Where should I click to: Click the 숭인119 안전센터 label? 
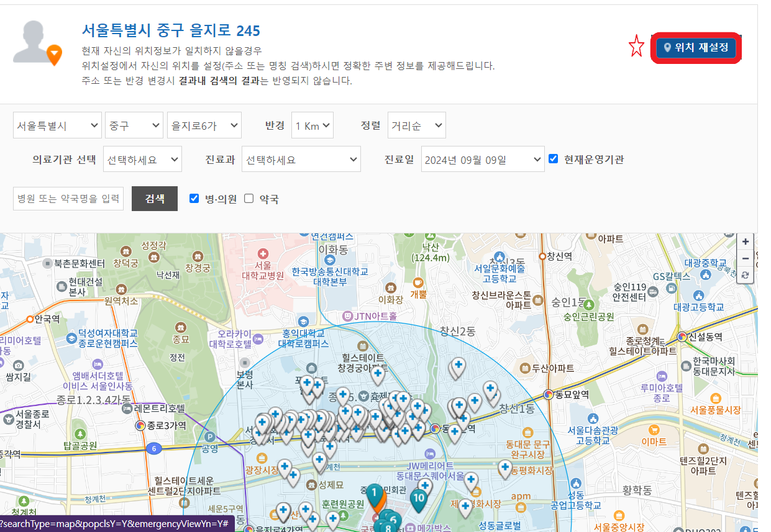coord(630,292)
